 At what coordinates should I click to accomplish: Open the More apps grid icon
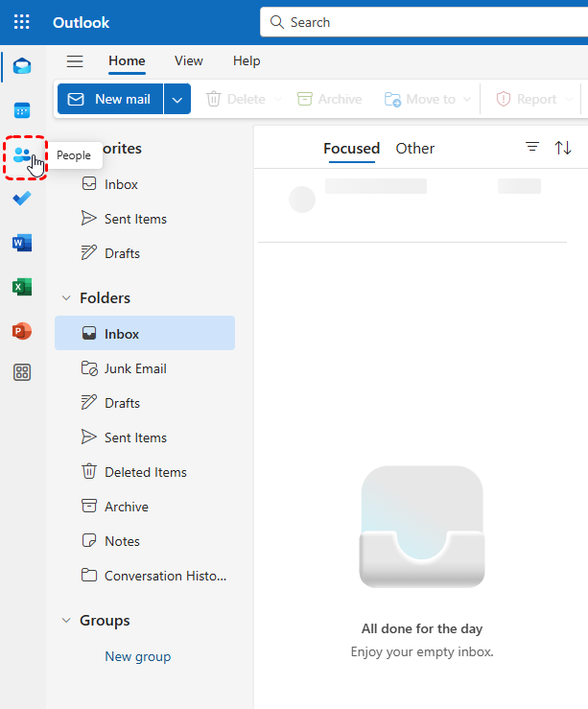21,373
